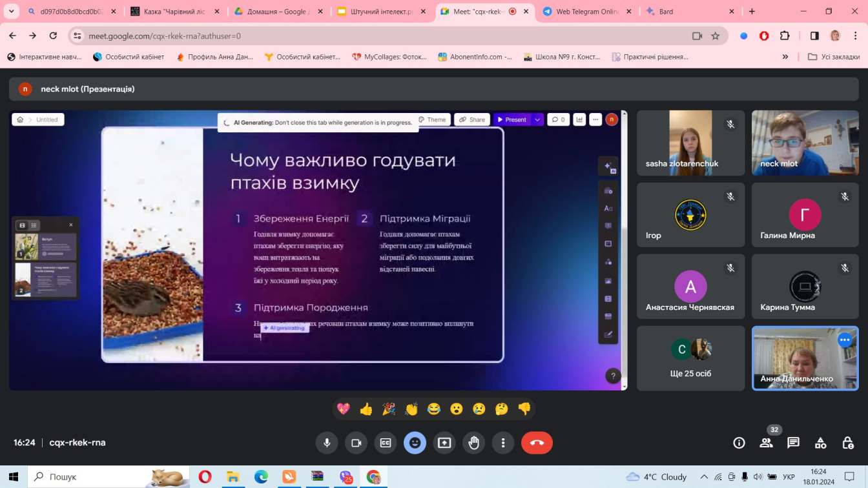Switch to the Web Telegram Online tab
Screen dimensions: 868x488
pyautogui.click(x=586, y=12)
